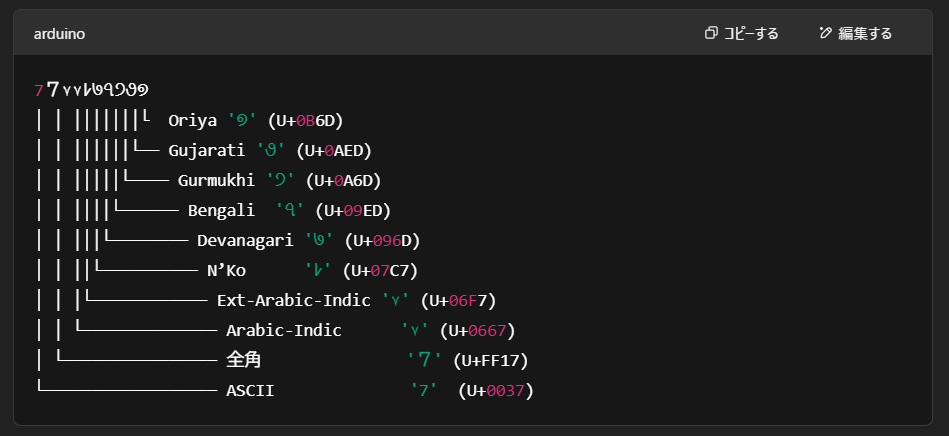Click the edit pencil icon

825,33
